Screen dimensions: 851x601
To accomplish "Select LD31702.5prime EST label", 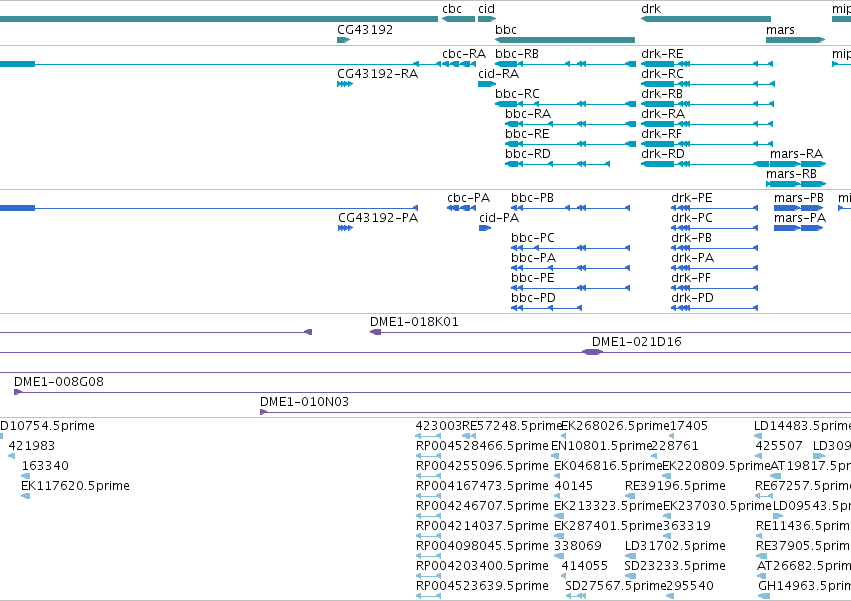I will coord(675,546).
